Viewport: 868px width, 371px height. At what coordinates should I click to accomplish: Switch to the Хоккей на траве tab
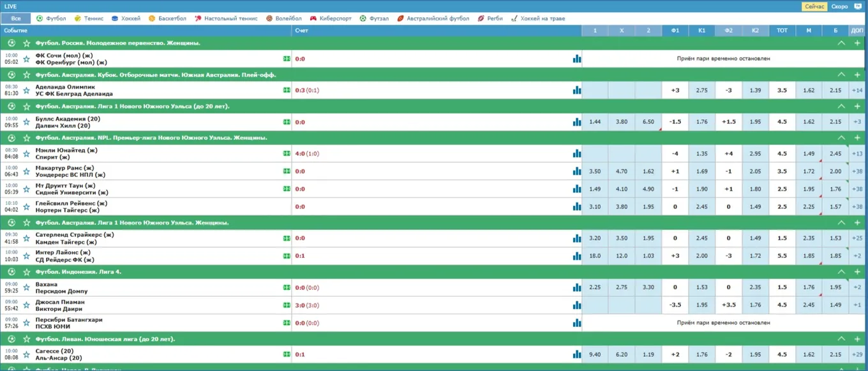tap(538, 19)
